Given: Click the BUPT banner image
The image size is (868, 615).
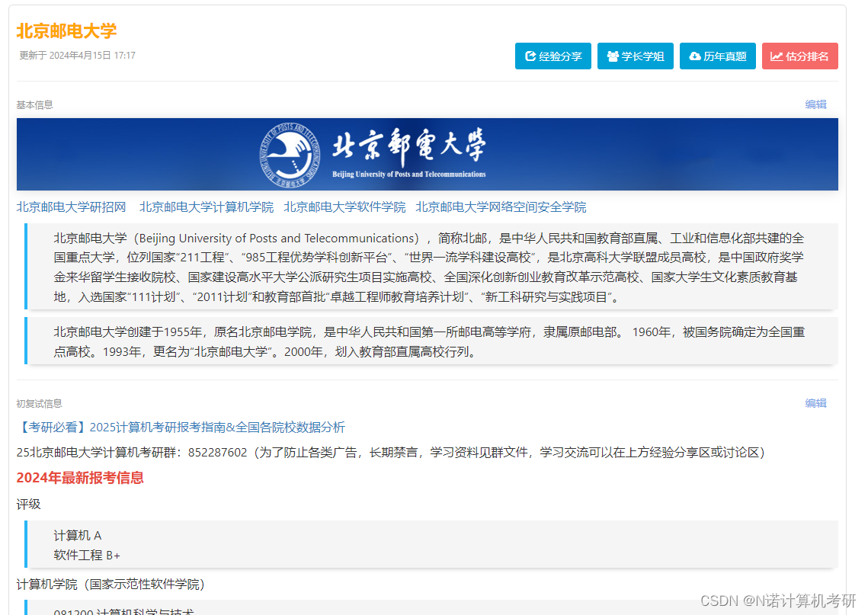Looking at the screenshot, I should point(428,155).
